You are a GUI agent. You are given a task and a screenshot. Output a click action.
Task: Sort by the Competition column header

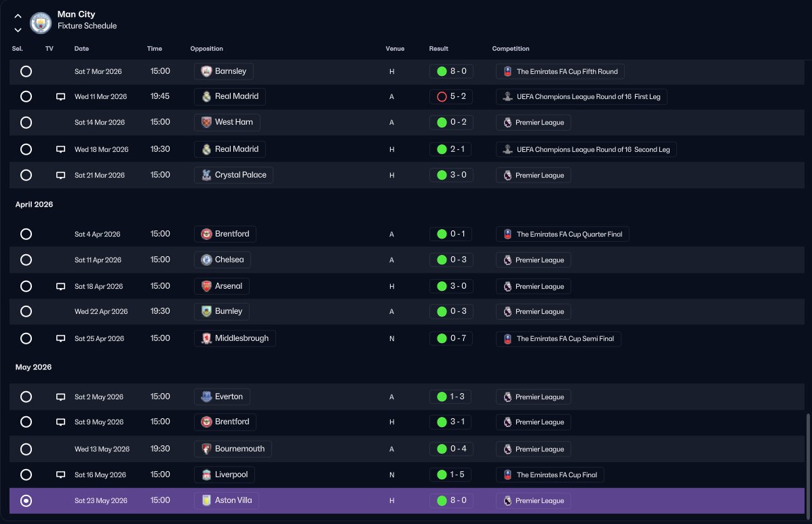point(511,49)
